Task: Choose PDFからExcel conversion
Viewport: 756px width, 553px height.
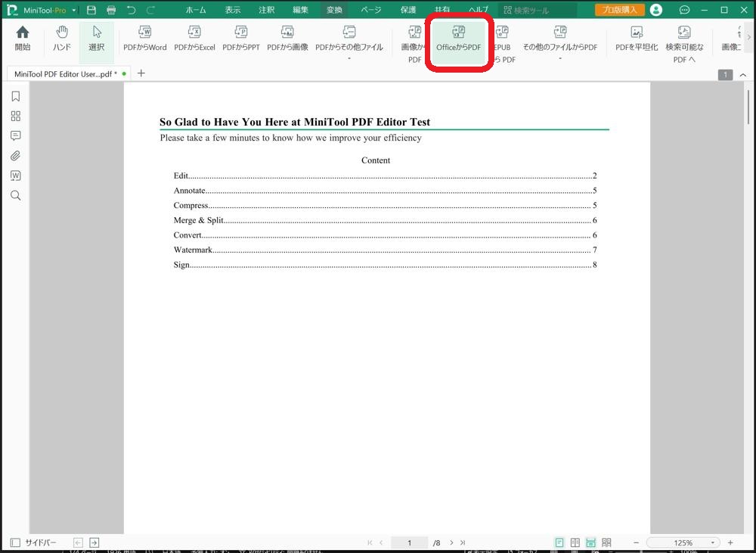Action: (x=194, y=39)
